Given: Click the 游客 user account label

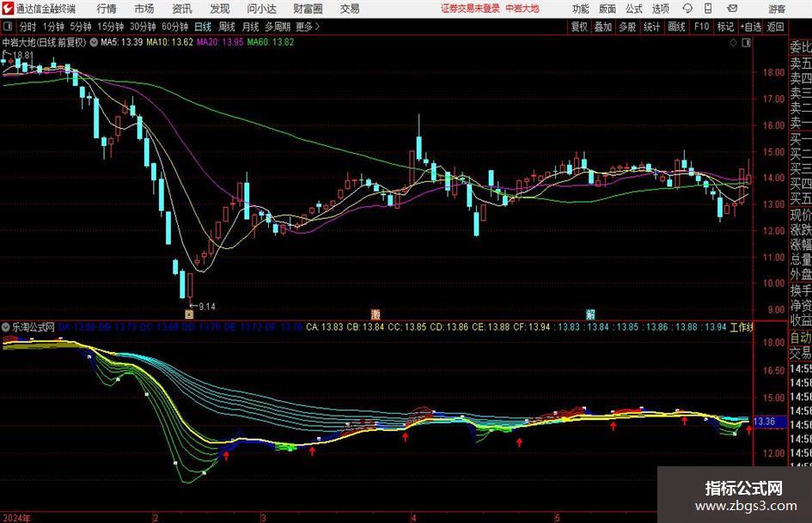Looking at the screenshot, I should pyautogui.click(x=777, y=9).
